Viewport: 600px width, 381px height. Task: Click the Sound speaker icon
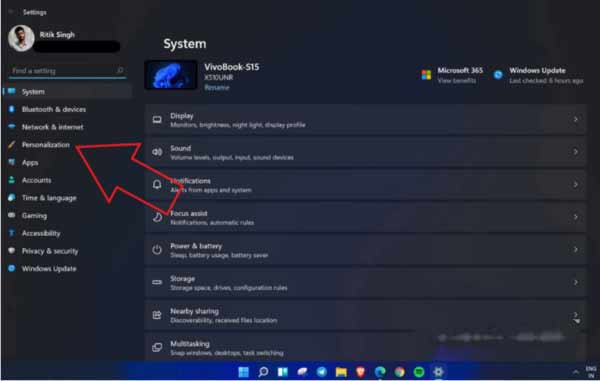coord(157,152)
